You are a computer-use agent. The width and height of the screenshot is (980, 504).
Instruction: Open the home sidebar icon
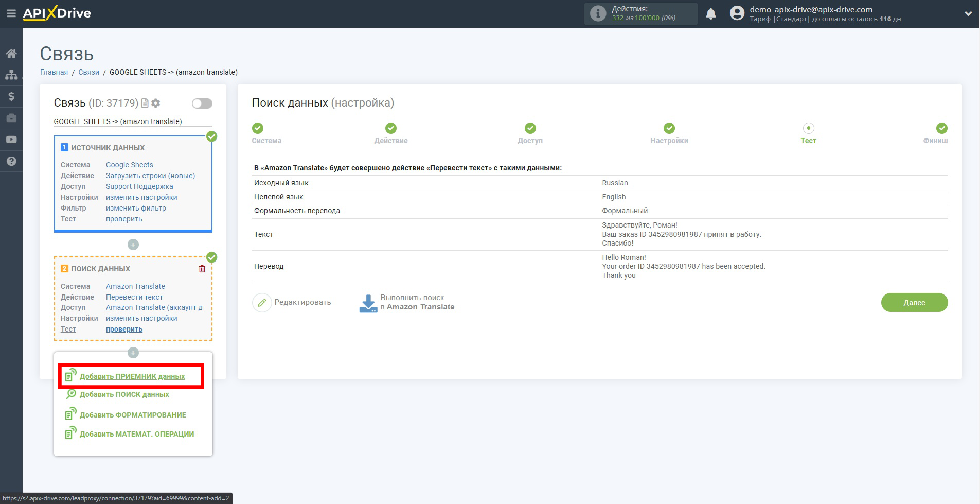[x=11, y=54]
